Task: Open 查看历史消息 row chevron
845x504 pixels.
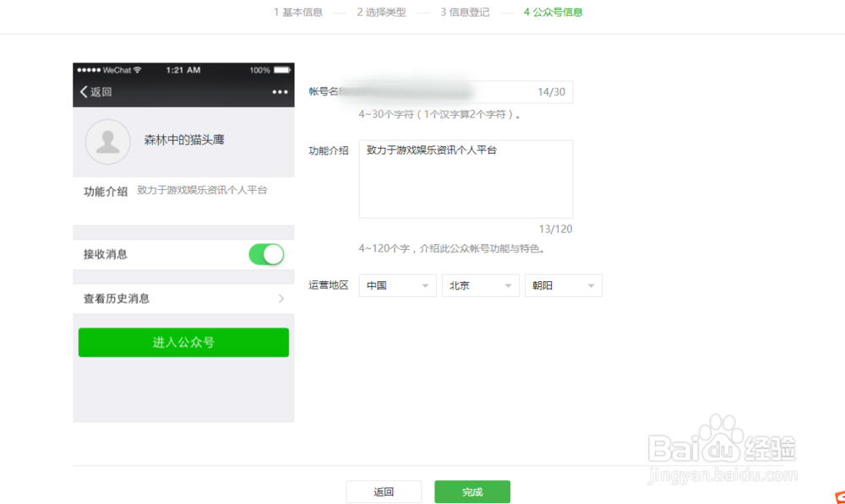Action: (x=281, y=298)
